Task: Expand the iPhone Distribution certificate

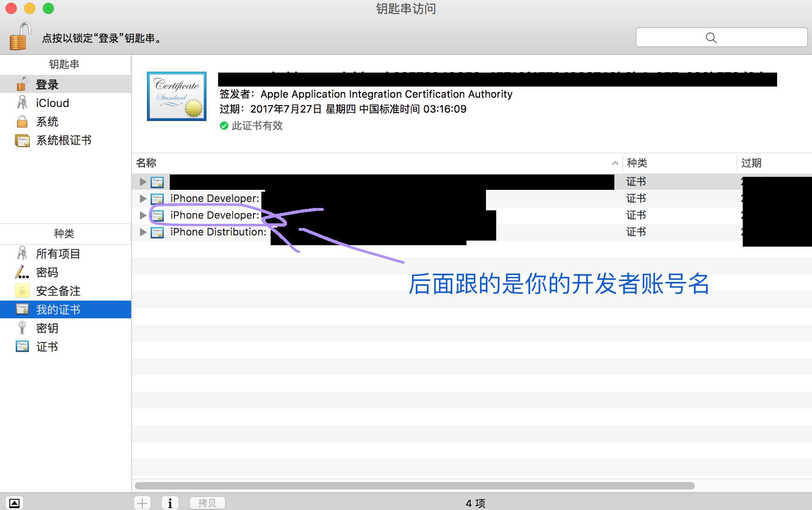Action: pyautogui.click(x=143, y=232)
